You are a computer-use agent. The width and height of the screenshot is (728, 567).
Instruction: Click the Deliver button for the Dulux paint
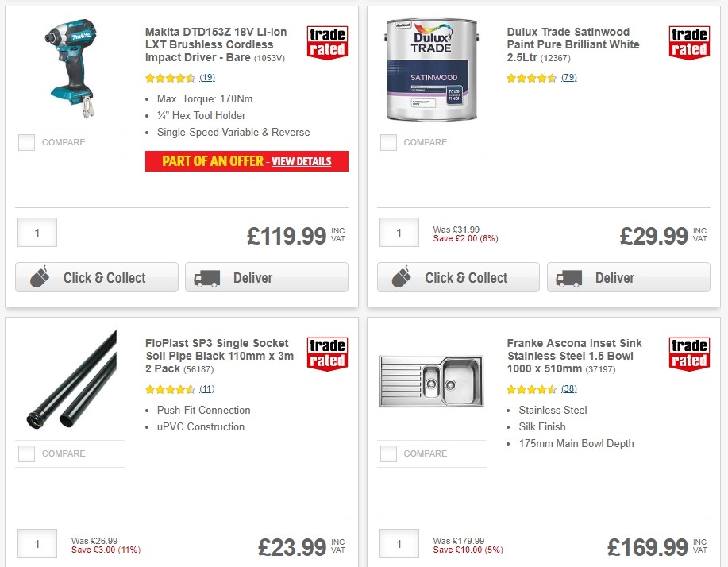pos(628,277)
